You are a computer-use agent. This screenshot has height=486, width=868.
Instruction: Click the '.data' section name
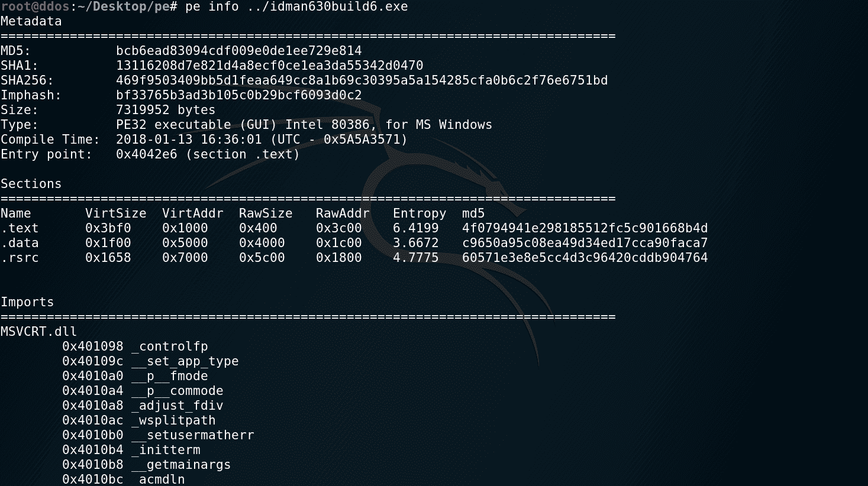click(x=20, y=243)
